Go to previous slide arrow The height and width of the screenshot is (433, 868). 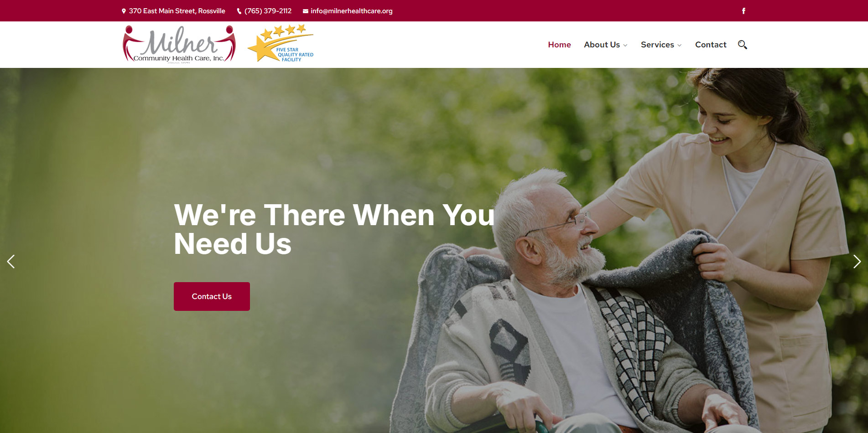pos(11,261)
